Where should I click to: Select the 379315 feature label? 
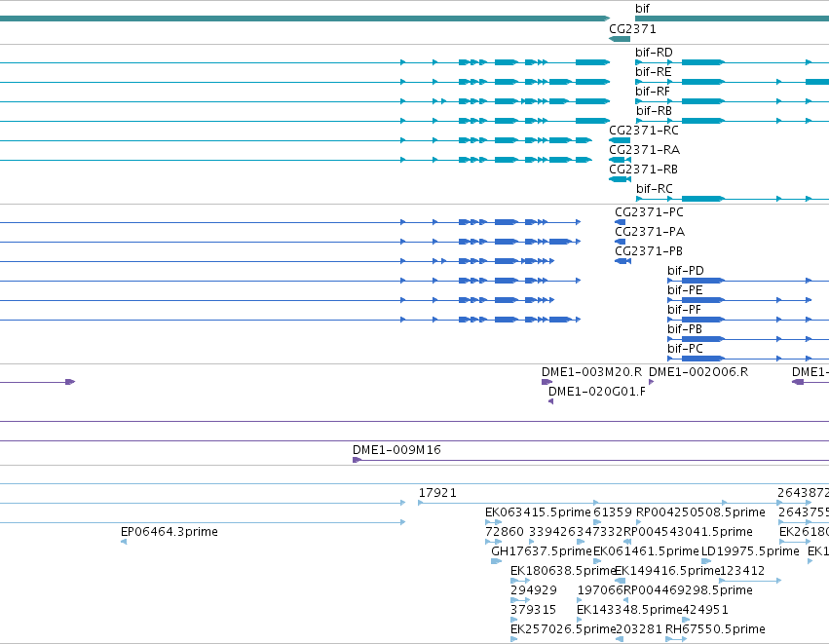(533, 610)
